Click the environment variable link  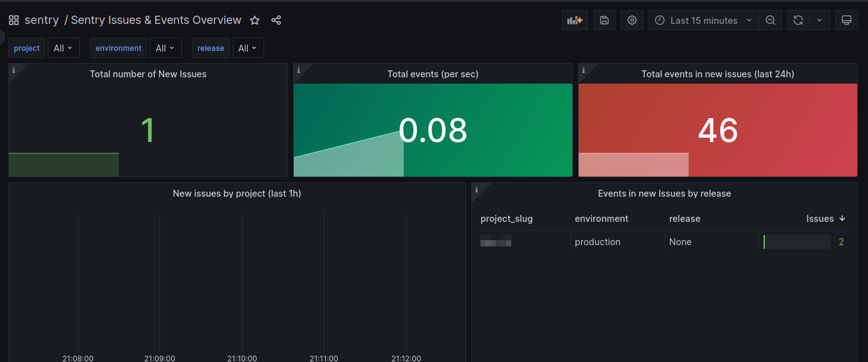pos(118,48)
